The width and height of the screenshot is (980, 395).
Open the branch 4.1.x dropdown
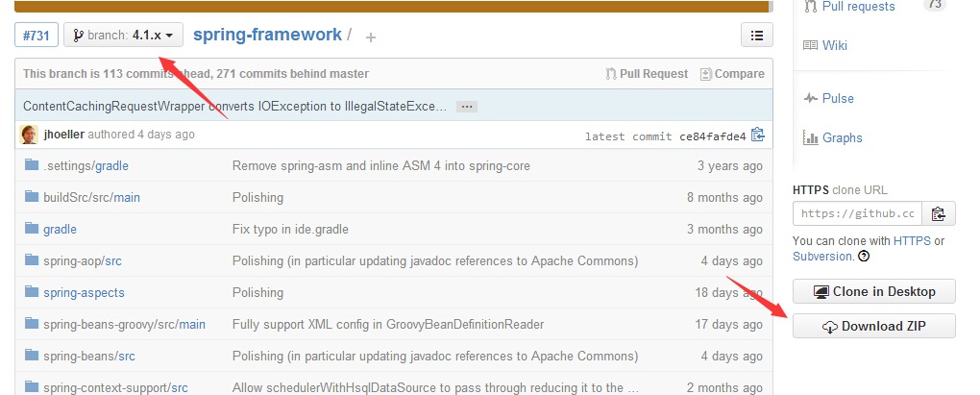(x=123, y=35)
